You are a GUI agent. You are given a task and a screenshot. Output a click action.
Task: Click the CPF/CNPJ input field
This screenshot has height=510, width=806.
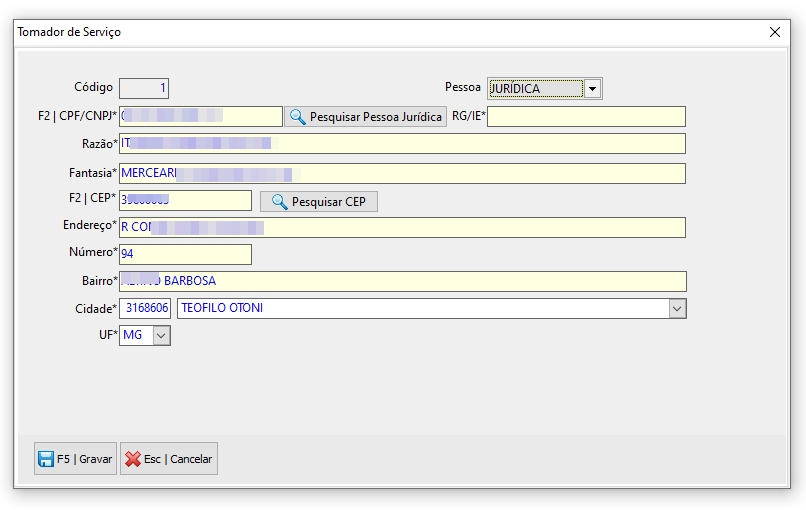pyautogui.click(x=200, y=117)
